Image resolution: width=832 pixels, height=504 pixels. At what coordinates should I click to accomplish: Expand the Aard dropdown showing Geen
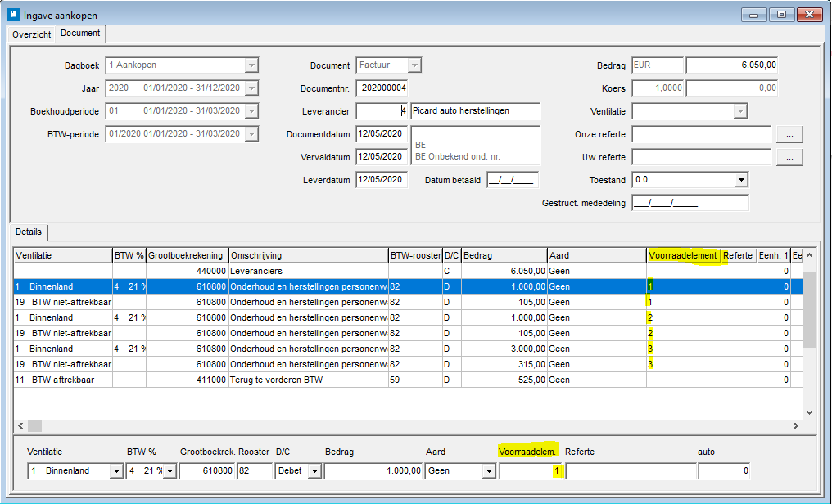(x=489, y=471)
